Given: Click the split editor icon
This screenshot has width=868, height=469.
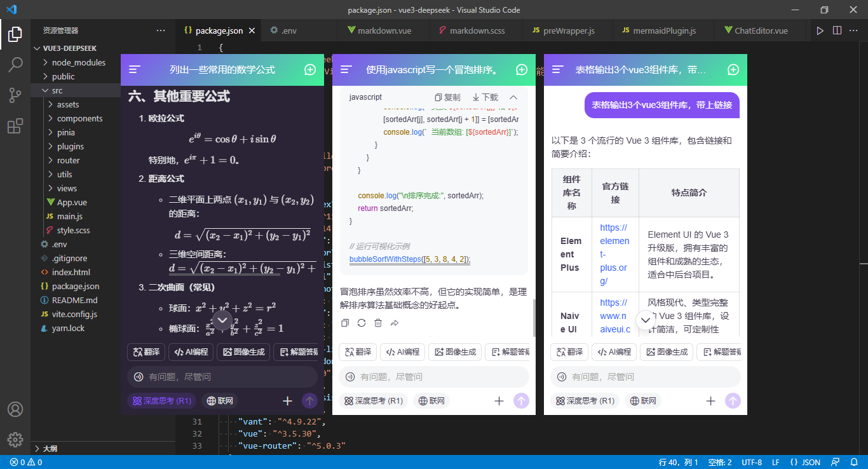Looking at the screenshot, I should pos(837,30).
